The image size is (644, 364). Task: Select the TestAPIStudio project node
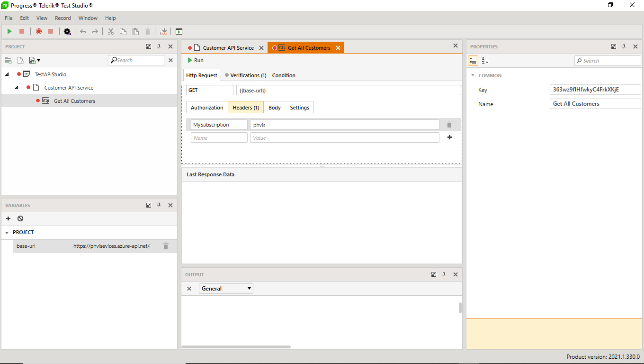pos(51,74)
